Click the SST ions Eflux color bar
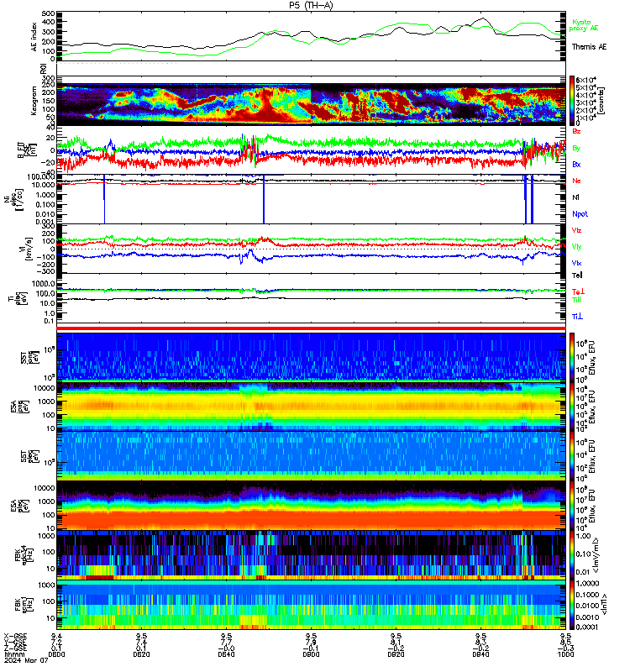630x672 pixels. (x=572, y=356)
